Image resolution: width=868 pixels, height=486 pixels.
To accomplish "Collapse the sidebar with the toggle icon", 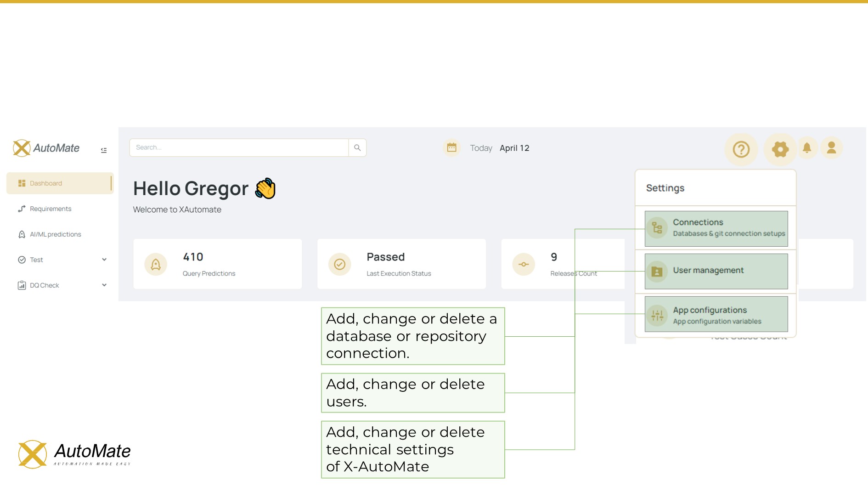I will click(104, 150).
